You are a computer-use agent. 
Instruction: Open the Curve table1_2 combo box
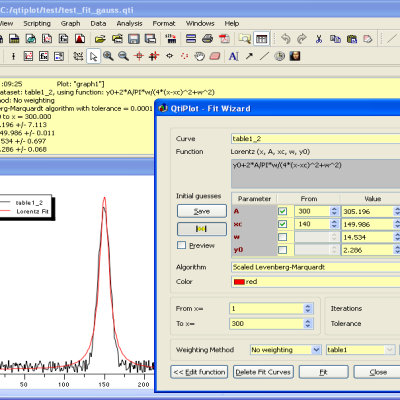(315, 139)
